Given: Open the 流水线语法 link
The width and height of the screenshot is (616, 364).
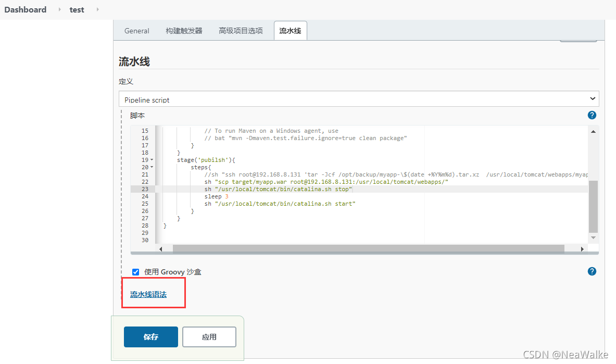Looking at the screenshot, I should 148,294.
